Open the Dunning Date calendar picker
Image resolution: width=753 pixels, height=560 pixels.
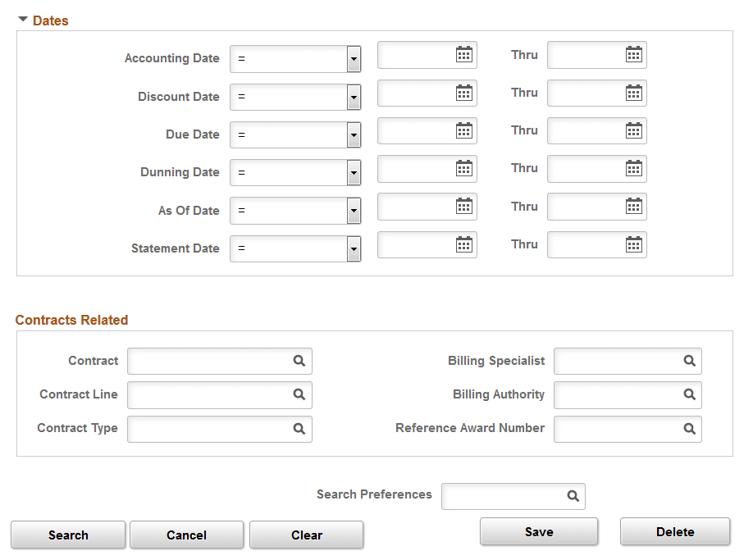tap(465, 168)
